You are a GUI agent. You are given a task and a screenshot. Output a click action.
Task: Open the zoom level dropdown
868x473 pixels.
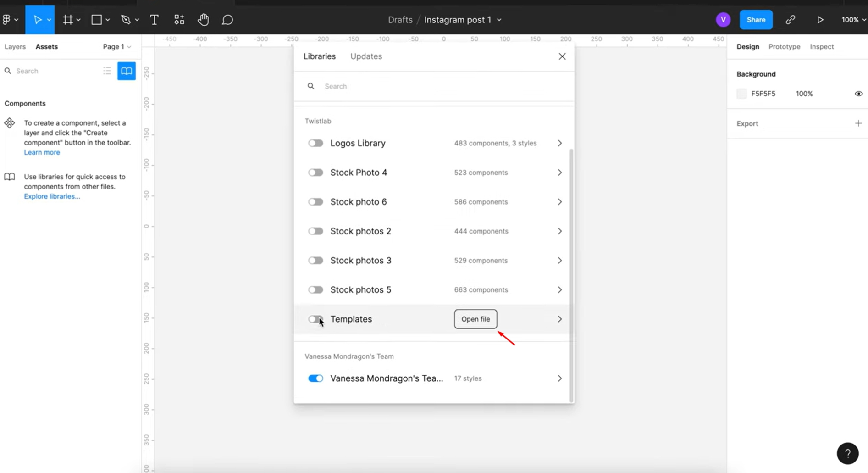pos(852,19)
